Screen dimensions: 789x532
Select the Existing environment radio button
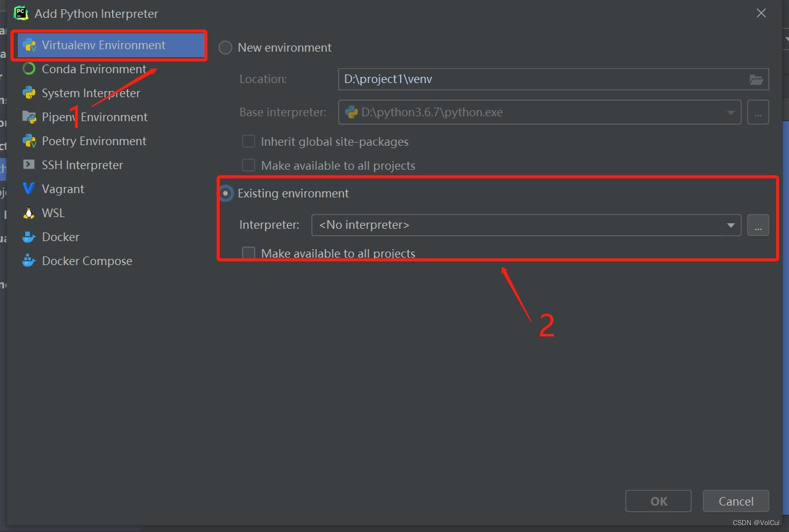pos(226,193)
